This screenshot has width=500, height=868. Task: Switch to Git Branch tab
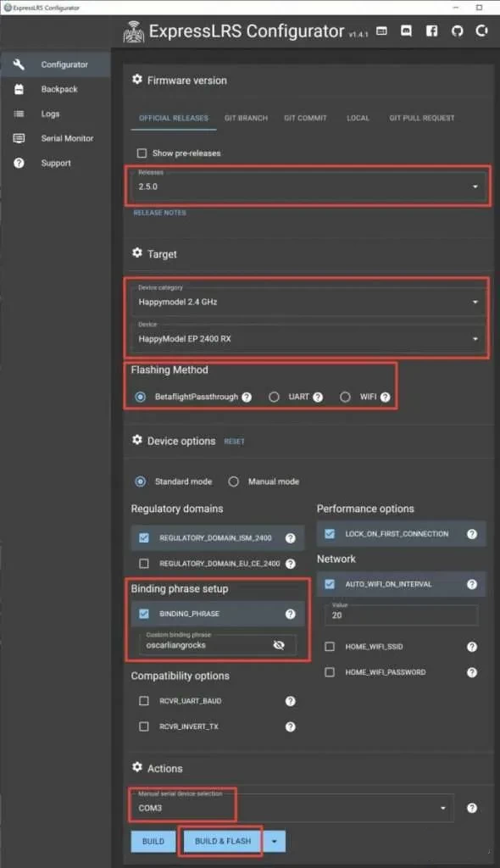[x=246, y=118]
